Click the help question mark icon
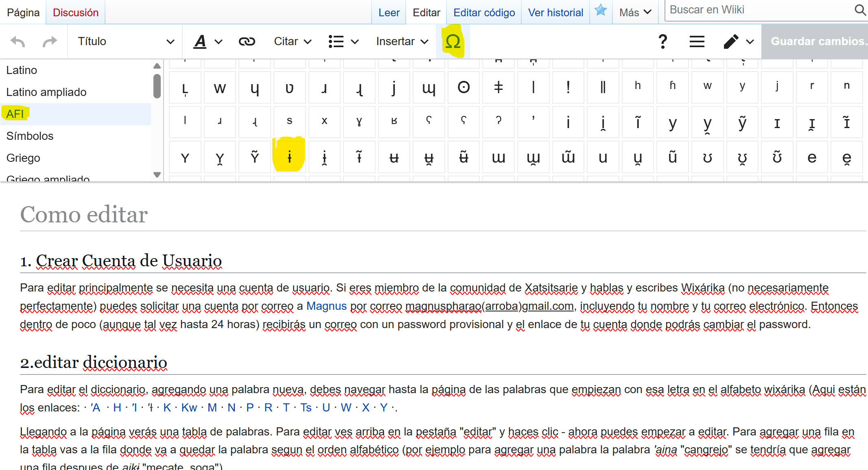This screenshot has height=470, width=868. tap(662, 41)
